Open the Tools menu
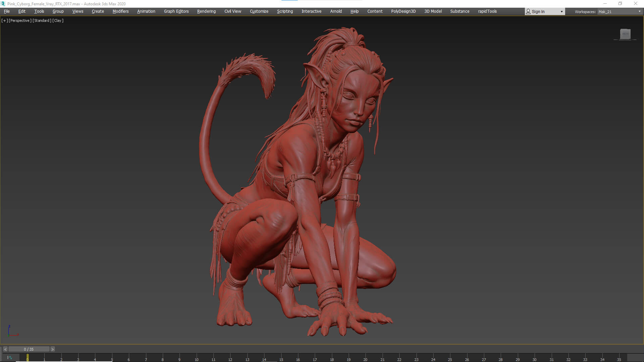The image size is (644, 362). pyautogui.click(x=39, y=11)
